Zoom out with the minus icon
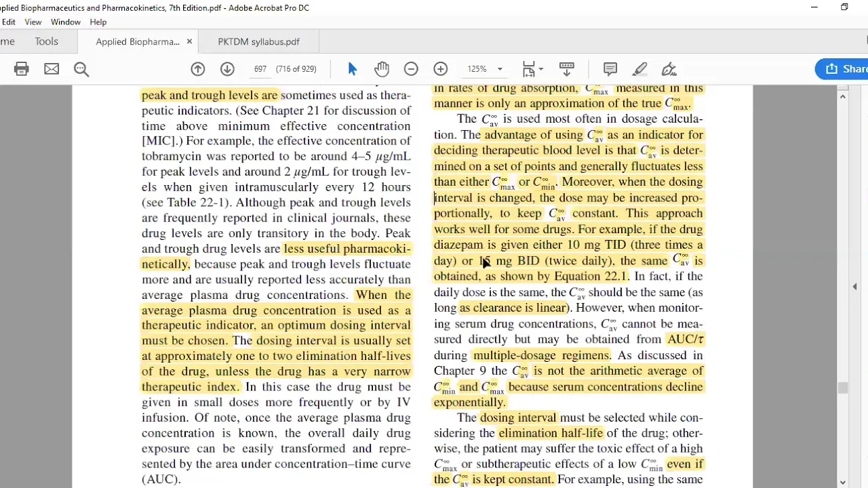Screen dimensions: 868x488 [411, 69]
